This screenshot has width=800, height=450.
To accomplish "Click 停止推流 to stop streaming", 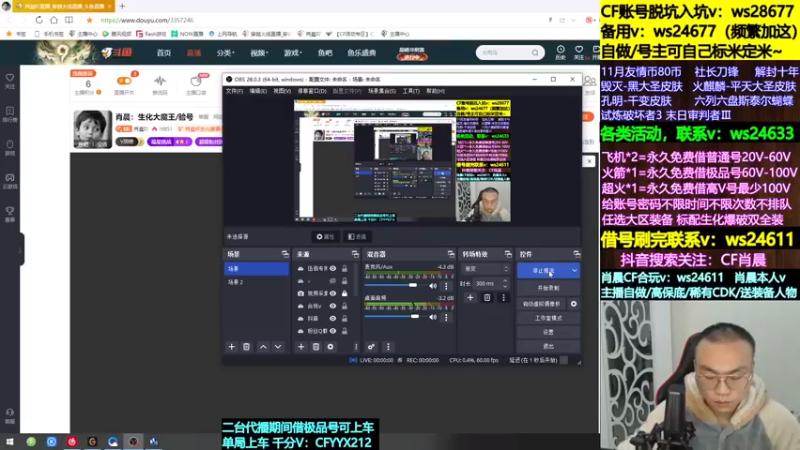I will (543, 271).
